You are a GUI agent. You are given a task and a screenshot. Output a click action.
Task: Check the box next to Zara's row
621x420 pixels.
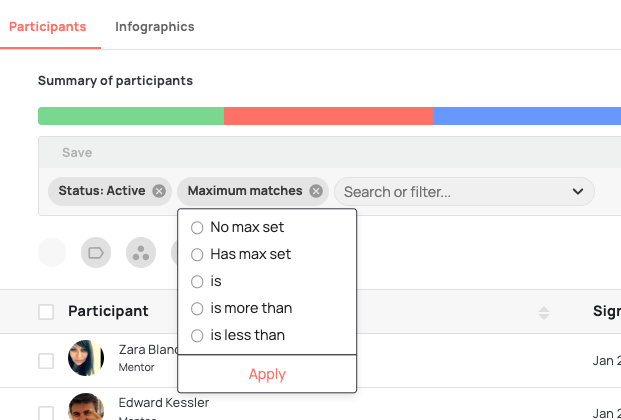(46, 361)
